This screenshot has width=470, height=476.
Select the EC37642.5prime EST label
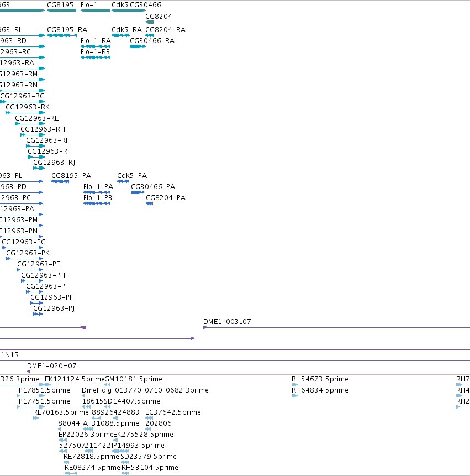[x=173, y=412]
